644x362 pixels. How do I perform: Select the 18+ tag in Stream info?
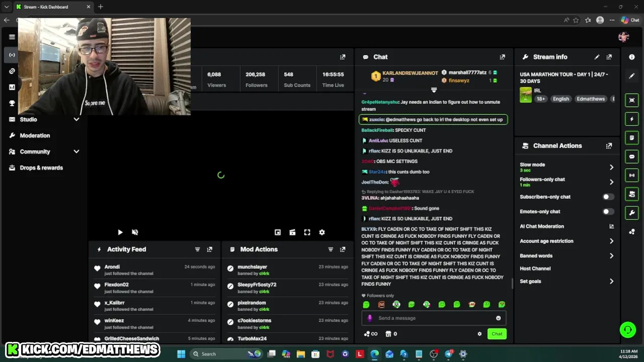point(541,99)
